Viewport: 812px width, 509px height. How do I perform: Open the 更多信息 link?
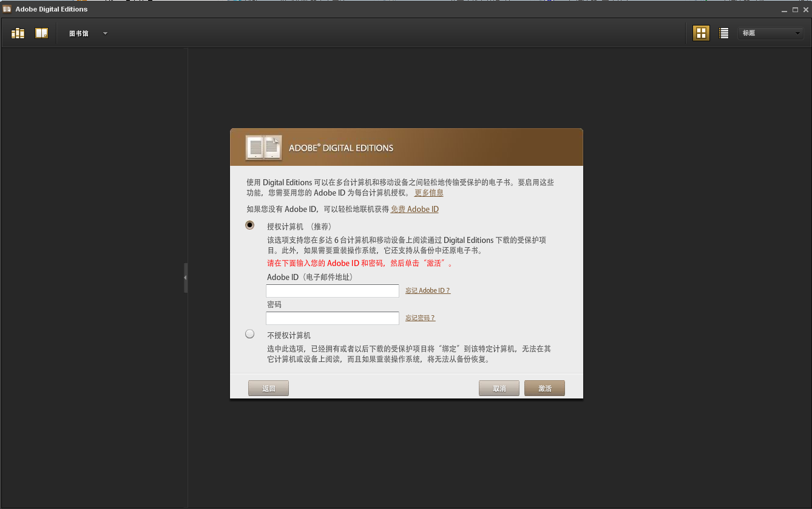[428, 193]
